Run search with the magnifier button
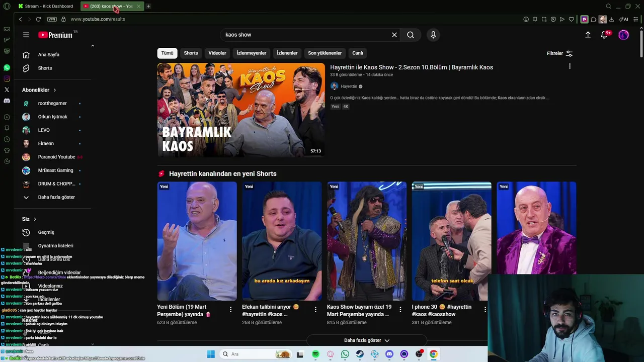This screenshot has height=362, width=644. (411, 35)
